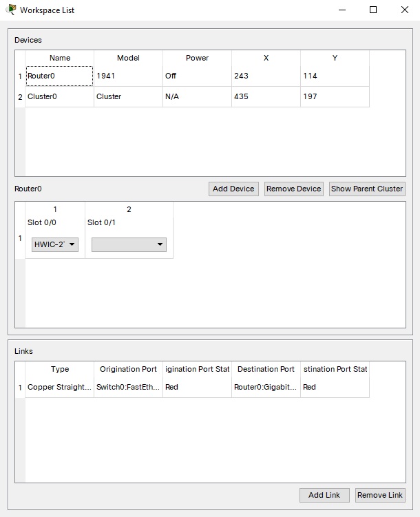
Task: Click the Slot 0/0 column header 1
Action: click(x=55, y=209)
